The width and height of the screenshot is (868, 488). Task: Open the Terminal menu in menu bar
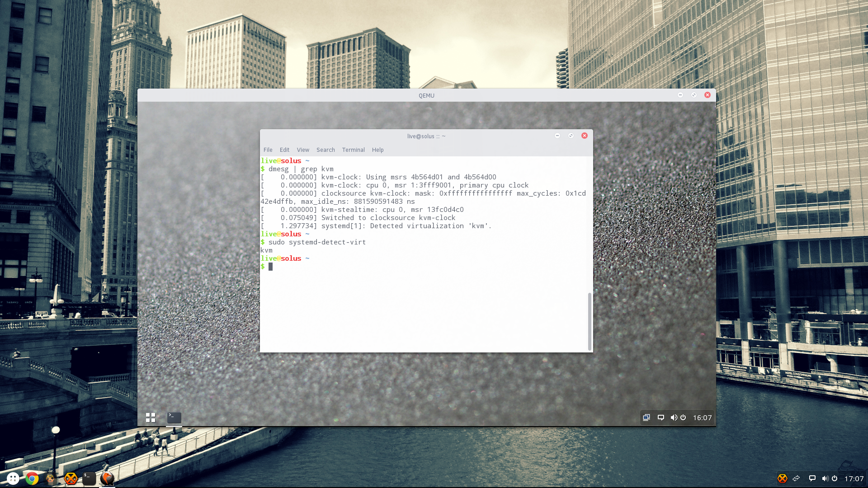coord(354,150)
